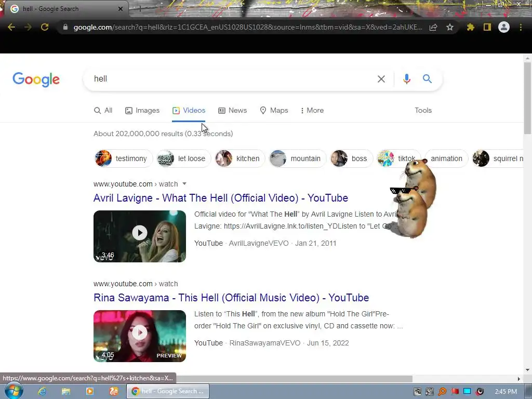The height and width of the screenshot is (399, 532).
Task: Open the Tools search options
Action: coord(423,110)
